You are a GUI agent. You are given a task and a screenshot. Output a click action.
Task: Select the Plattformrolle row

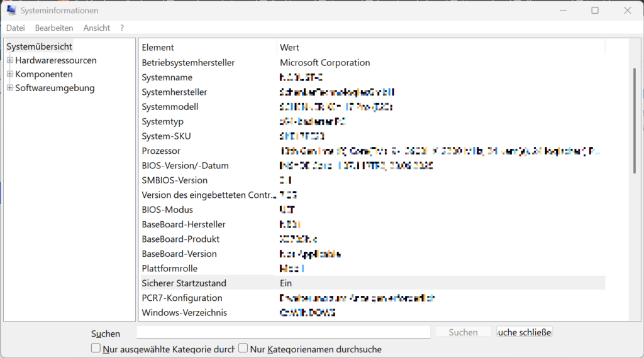click(372, 269)
